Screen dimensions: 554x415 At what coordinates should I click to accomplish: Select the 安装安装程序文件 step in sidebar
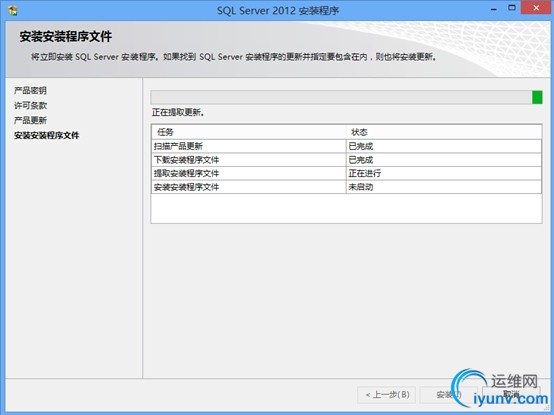pos(47,135)
